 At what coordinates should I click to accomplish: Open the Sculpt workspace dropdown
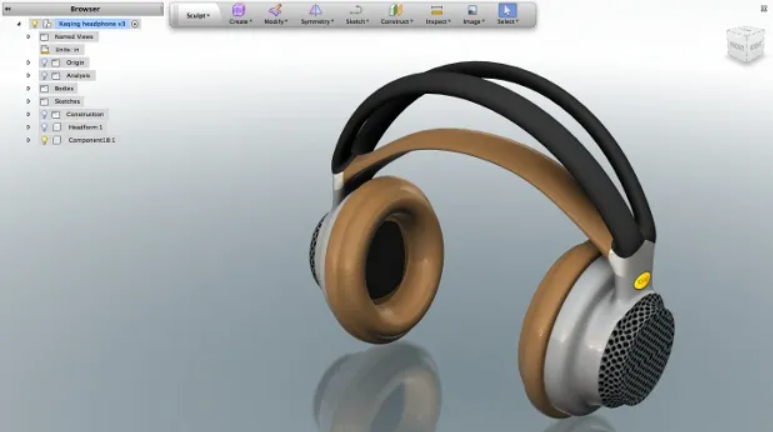pos(198,15)
